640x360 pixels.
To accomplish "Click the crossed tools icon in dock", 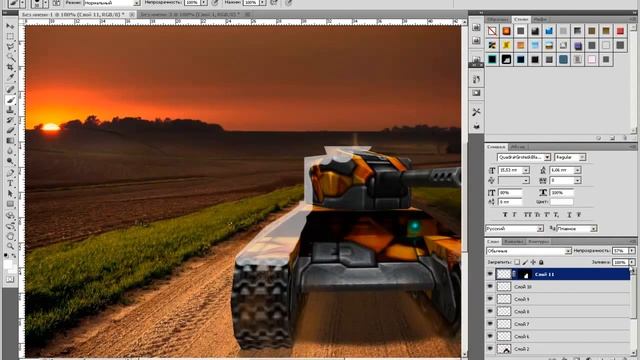I will [x=476, y=111].
